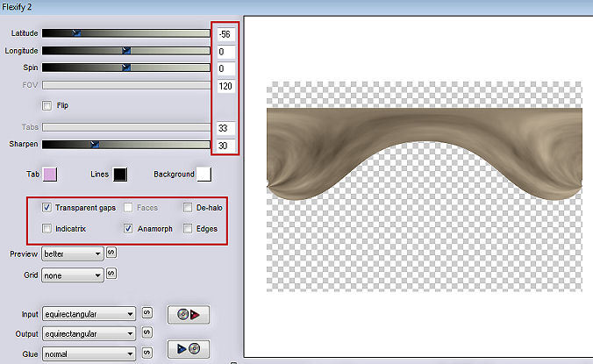Click the Tabs slider track

(x=126, y=127)
